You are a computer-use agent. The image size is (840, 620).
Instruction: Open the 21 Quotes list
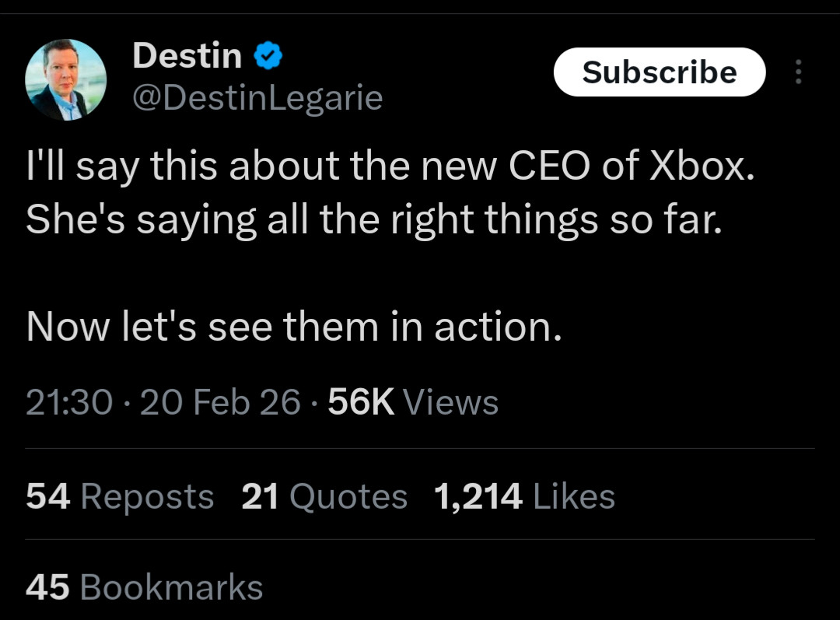pos(324,496)
